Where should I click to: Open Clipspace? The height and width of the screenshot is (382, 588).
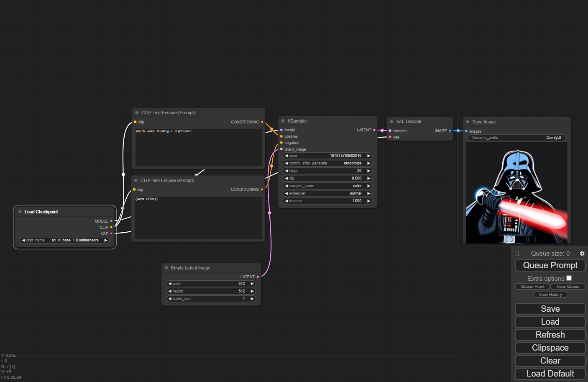click(550, 348)
